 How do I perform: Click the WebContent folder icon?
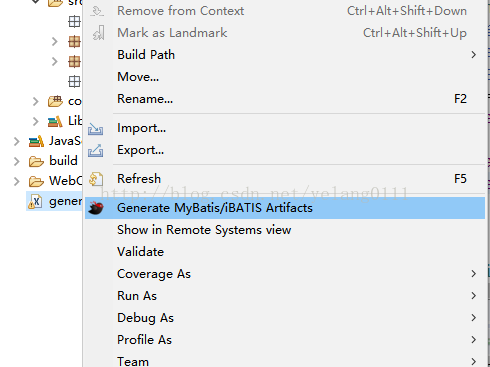point(36,181)
